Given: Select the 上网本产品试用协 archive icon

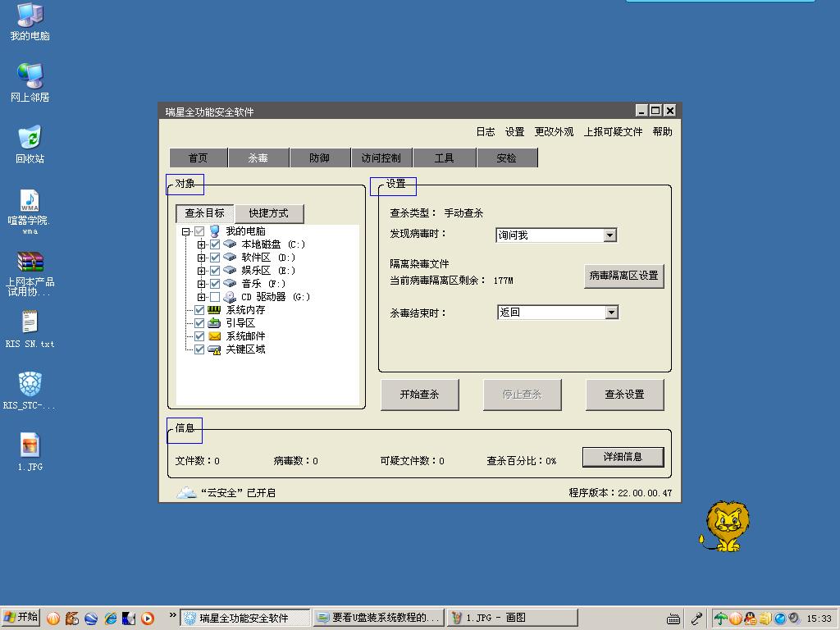Looking at the screenshot, I should pyautogui.click(x=30, y=273).
